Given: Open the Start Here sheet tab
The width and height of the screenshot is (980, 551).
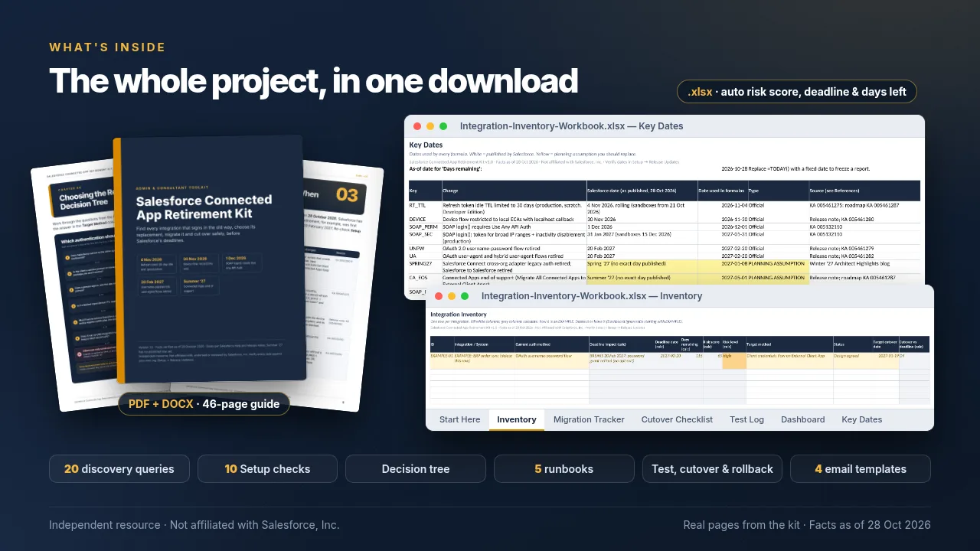Looking at the screenshot, I should (460, 419).
